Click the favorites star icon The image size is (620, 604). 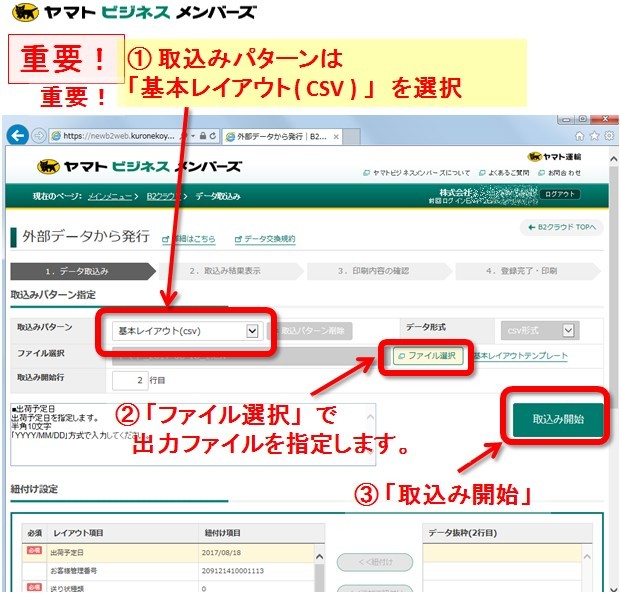594,136
